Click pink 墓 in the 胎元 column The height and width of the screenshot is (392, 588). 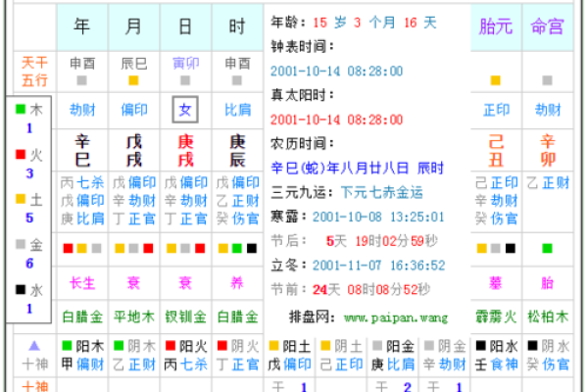[496, 283]
